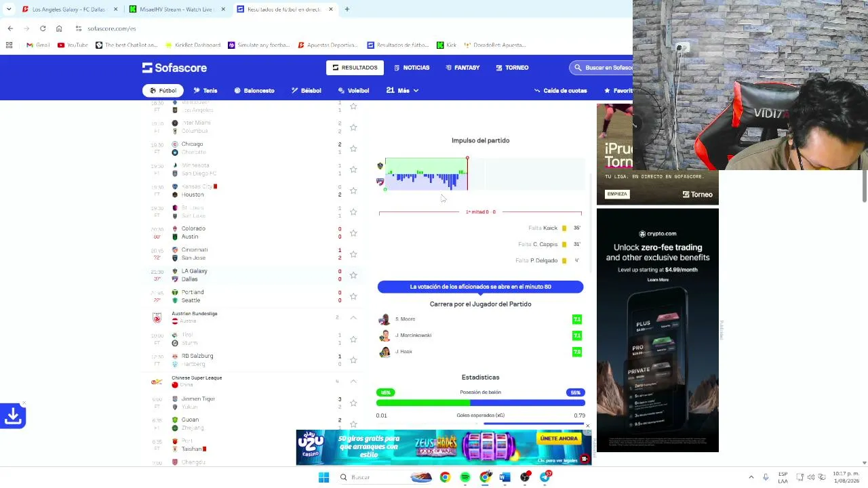Click ÚNETE AHORA on casino banner
The image size is (868, 488).
pyautogui.click(x=559, y=439)
